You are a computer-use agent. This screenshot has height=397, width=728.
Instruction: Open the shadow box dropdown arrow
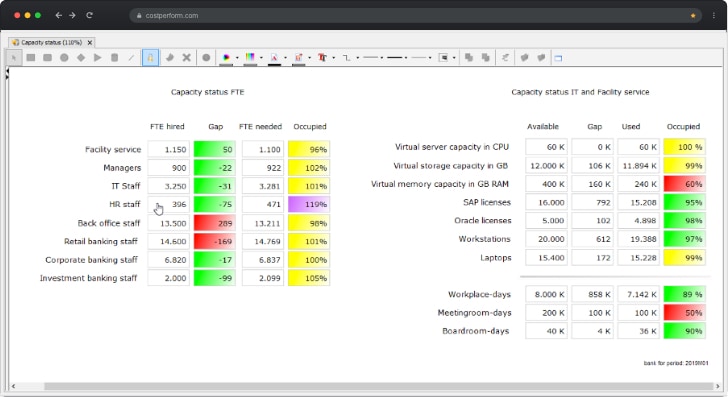click(x=454, y=58)
